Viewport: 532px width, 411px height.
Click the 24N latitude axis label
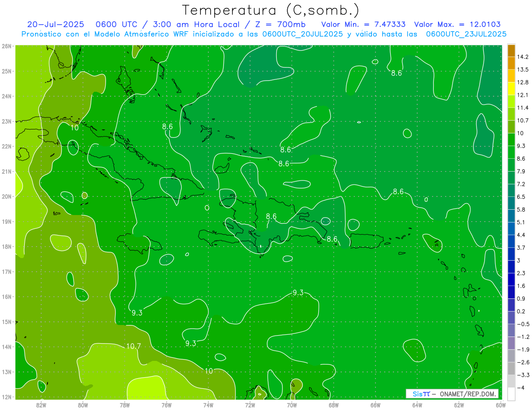pos(7,96)
